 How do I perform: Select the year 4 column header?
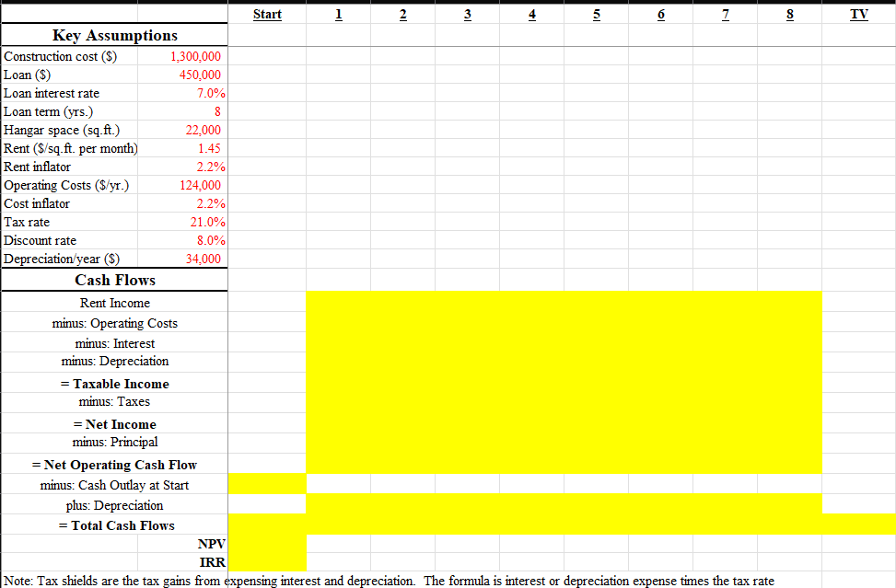[x=532, y=15]
